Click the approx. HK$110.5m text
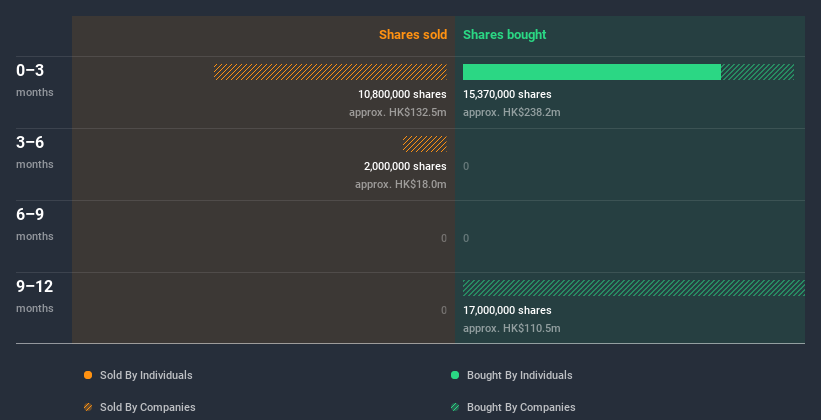This screenshot has height=420, width=821. click(512, 328)
